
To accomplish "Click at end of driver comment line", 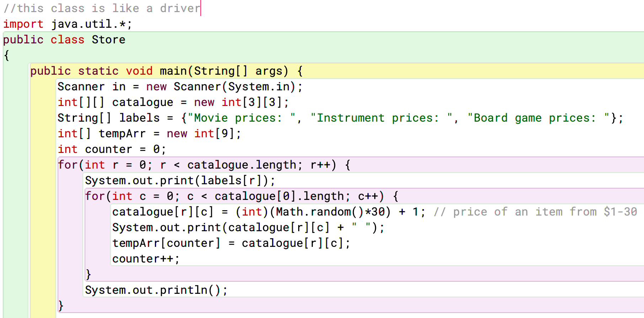I will pos(201,8).
